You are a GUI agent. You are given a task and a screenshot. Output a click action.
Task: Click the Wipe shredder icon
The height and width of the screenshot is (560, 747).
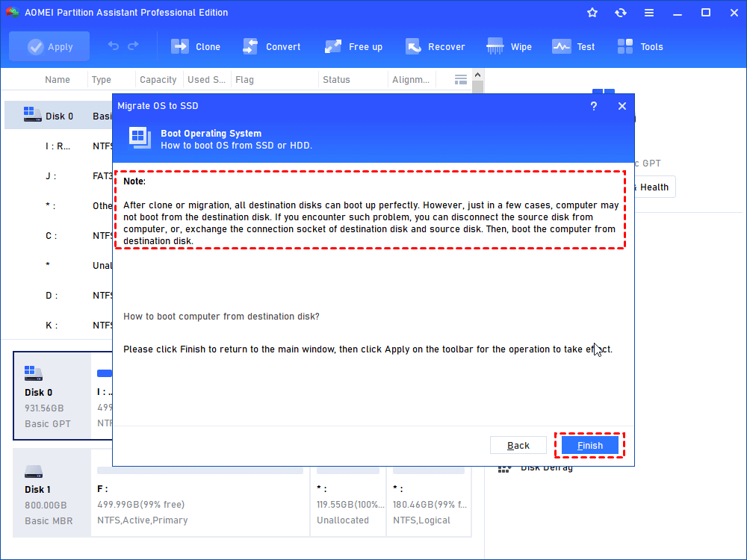click(x=495, y=46)
